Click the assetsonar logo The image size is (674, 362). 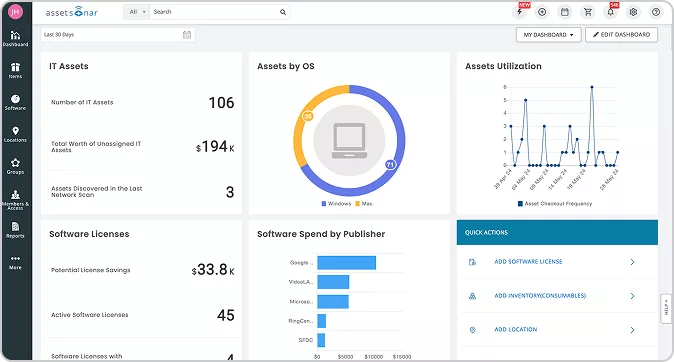71,12
